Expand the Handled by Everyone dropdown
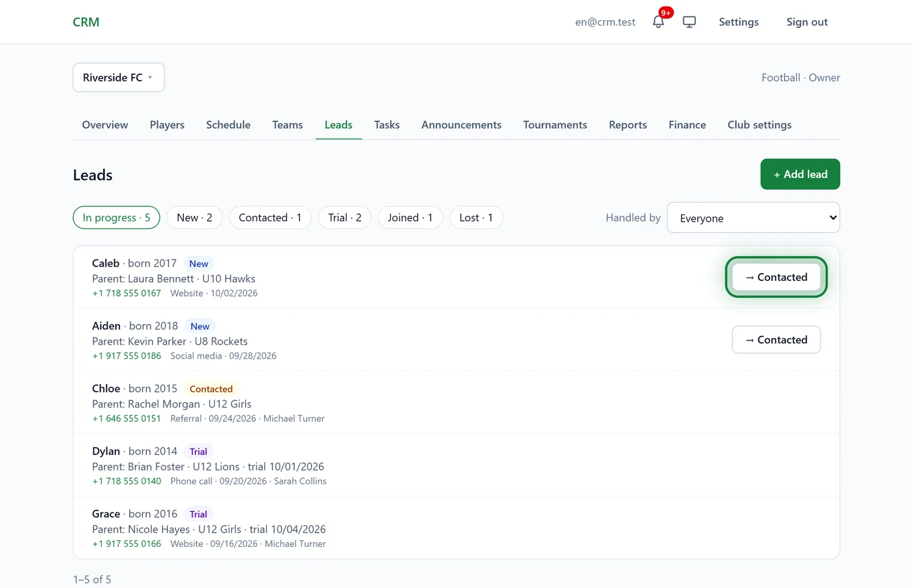913x588 pixels. point(753,218)
